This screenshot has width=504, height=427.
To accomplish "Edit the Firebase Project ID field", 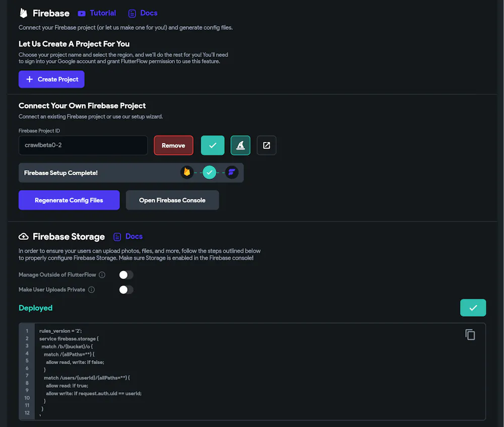I will [x=83, y=145].
